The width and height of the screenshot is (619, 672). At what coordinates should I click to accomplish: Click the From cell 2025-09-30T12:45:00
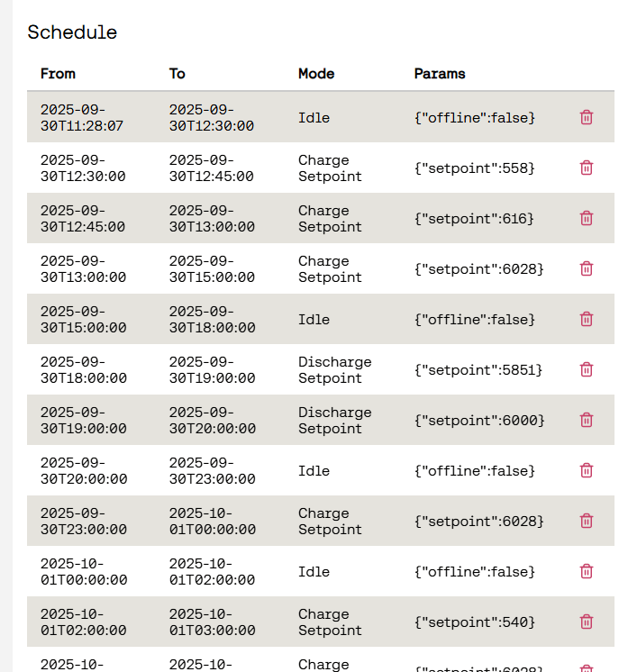83,218
